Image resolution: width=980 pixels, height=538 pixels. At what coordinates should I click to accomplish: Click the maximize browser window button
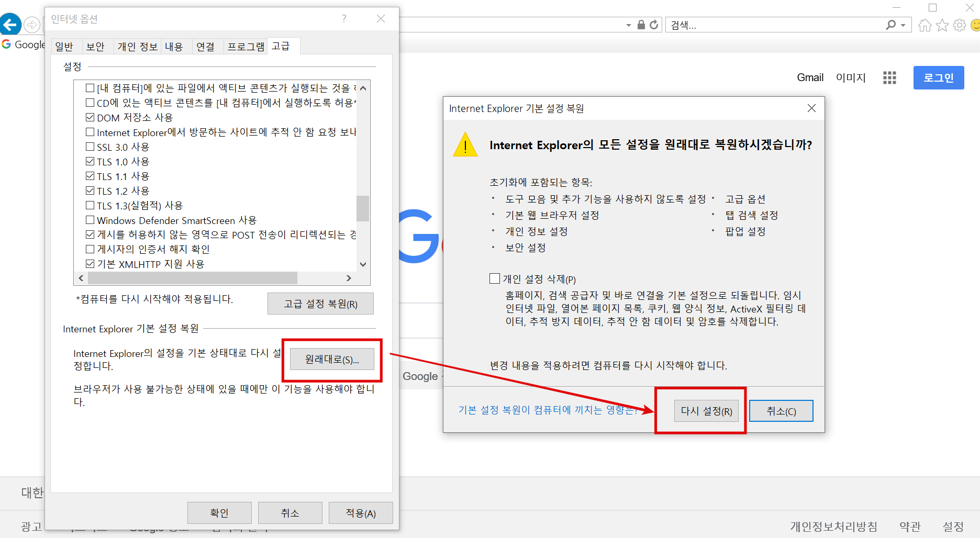coord(932,7)
